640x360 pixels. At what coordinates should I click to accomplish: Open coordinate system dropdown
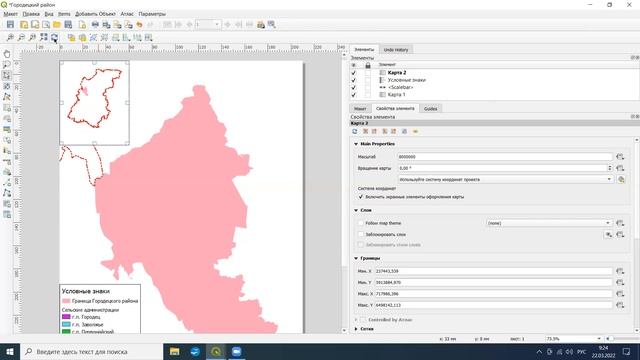tap(506, 180)
